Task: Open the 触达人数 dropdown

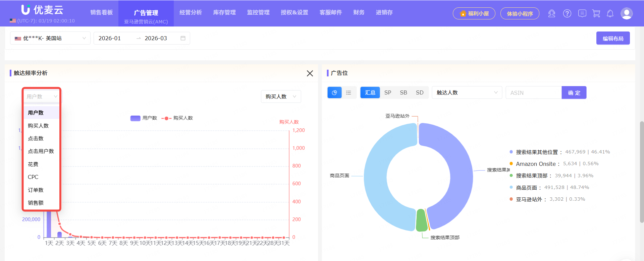Action: tap(467, 92)
